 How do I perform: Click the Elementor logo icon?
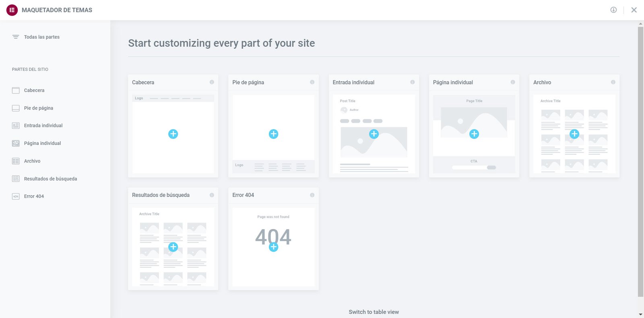(12, 10)
